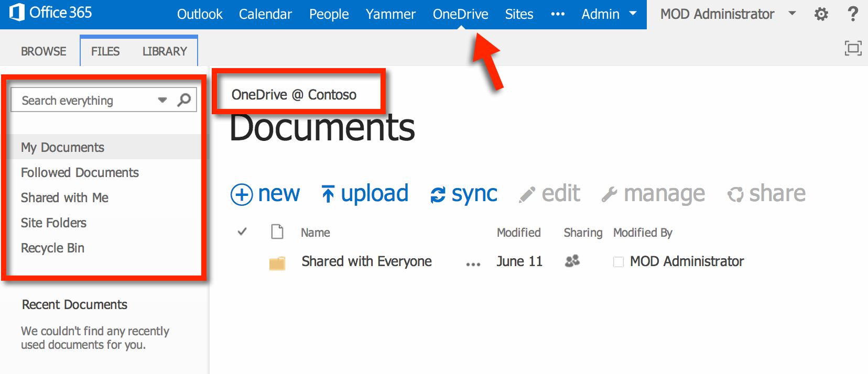Open the Recycle Bin link

coord(52,248)
